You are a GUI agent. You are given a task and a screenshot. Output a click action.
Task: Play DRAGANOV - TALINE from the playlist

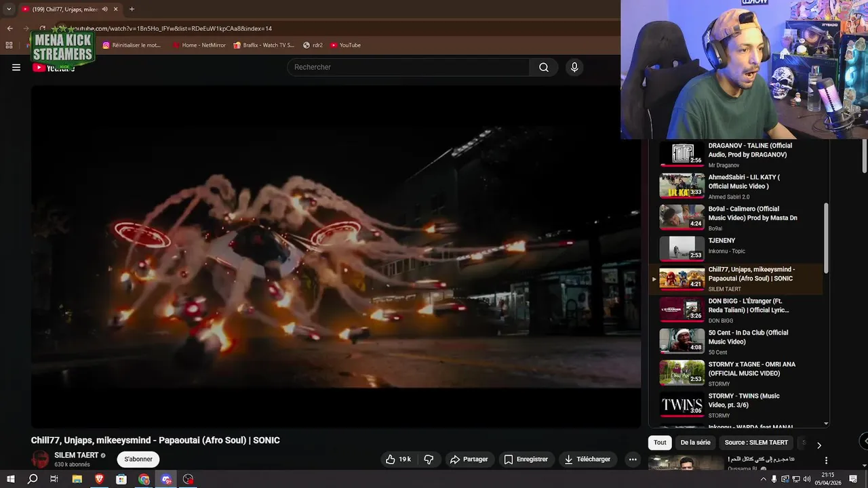(x=736, y=154)
